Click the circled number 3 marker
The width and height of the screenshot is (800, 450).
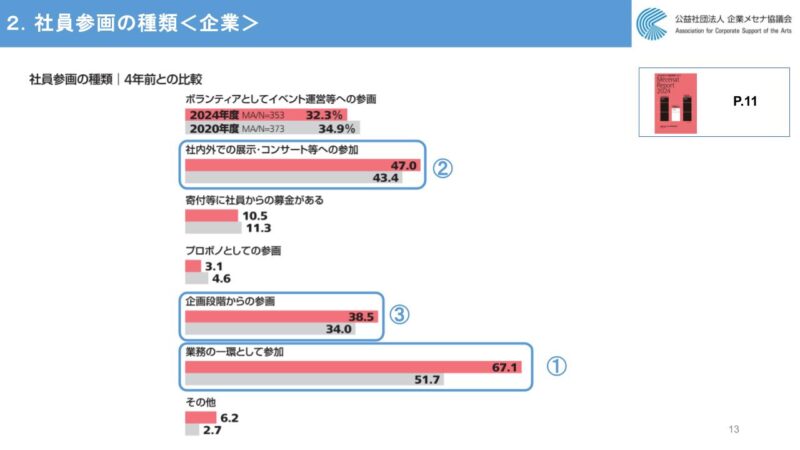tap(399, 315)
